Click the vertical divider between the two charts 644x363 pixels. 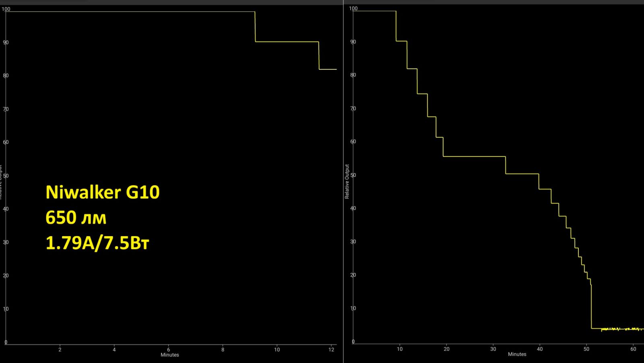343,181
